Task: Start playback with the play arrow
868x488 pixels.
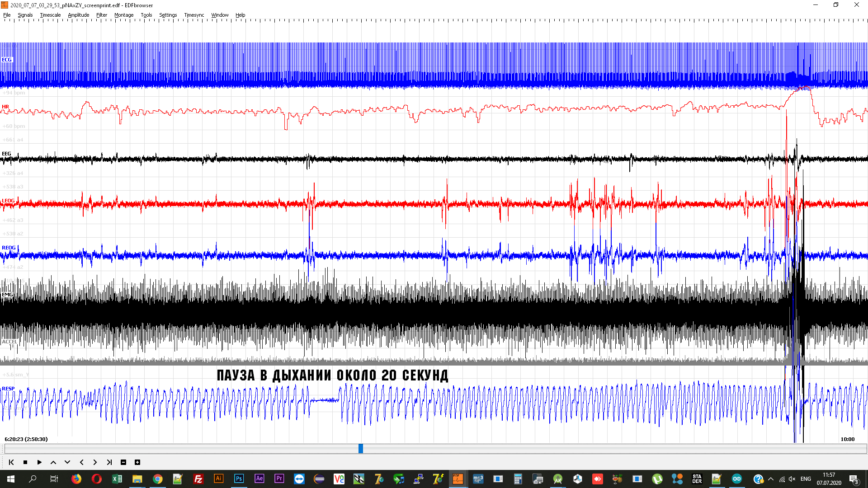Action: pos(39,462)
